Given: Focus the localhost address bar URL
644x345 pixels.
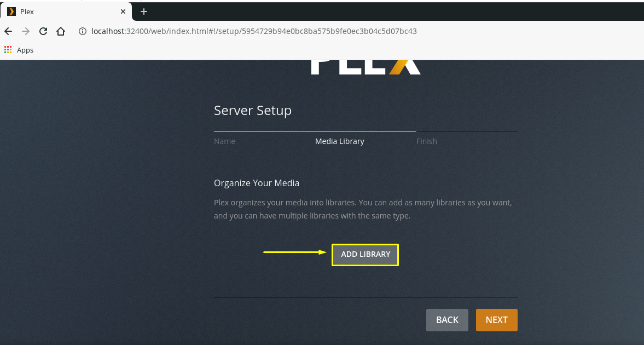Looking at the screenshot, I should 254,31.
